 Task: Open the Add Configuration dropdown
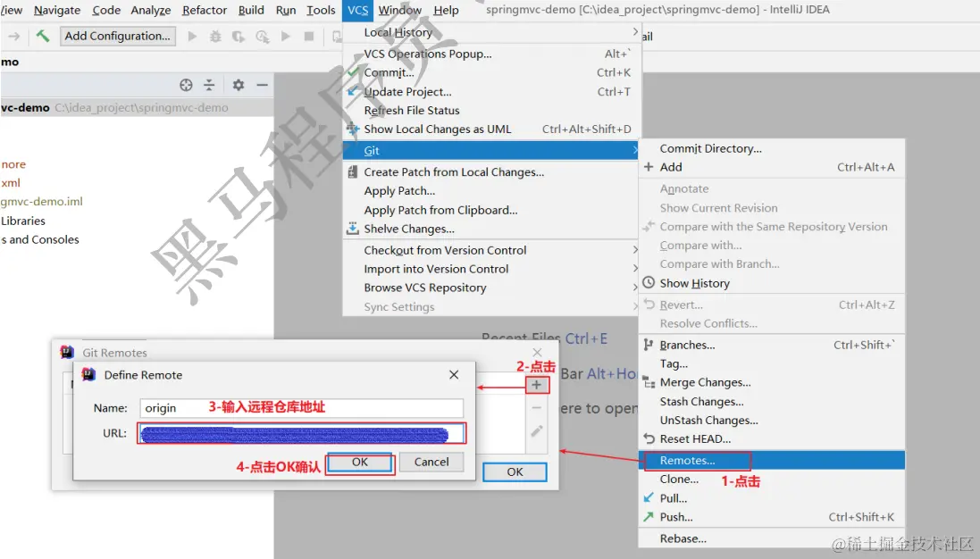(118, 37)
